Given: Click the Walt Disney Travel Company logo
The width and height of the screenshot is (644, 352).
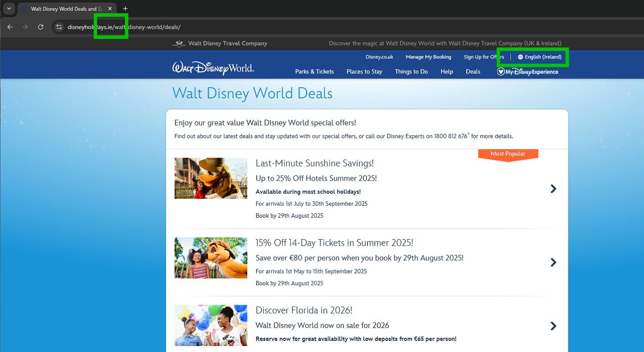Looking at the screenshot, I should (x=220, y=43).
